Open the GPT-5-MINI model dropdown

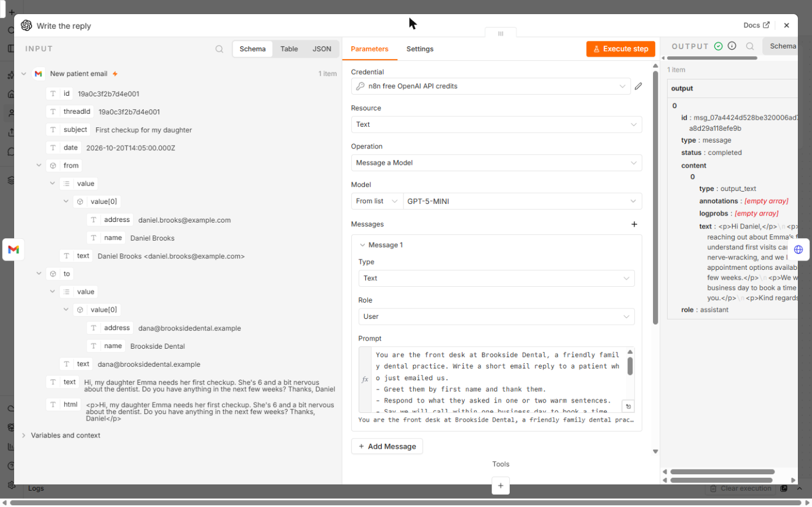click(523, 201)
